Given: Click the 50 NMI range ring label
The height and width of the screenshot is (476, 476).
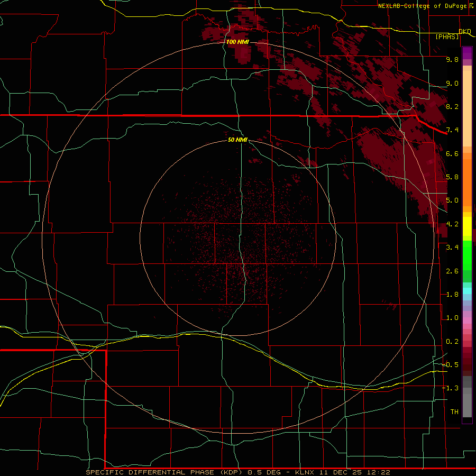Looking at the screenshot, I should [237, 140].
